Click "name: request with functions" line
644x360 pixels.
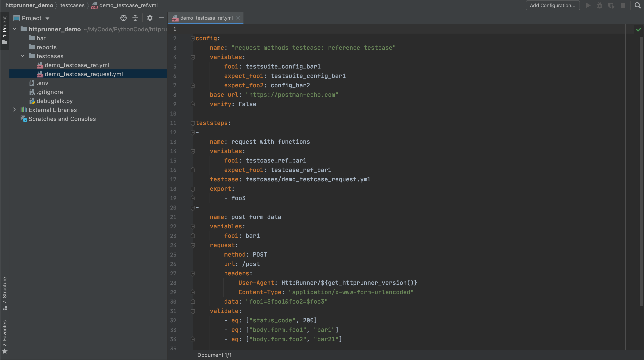[x=260, y=142]
